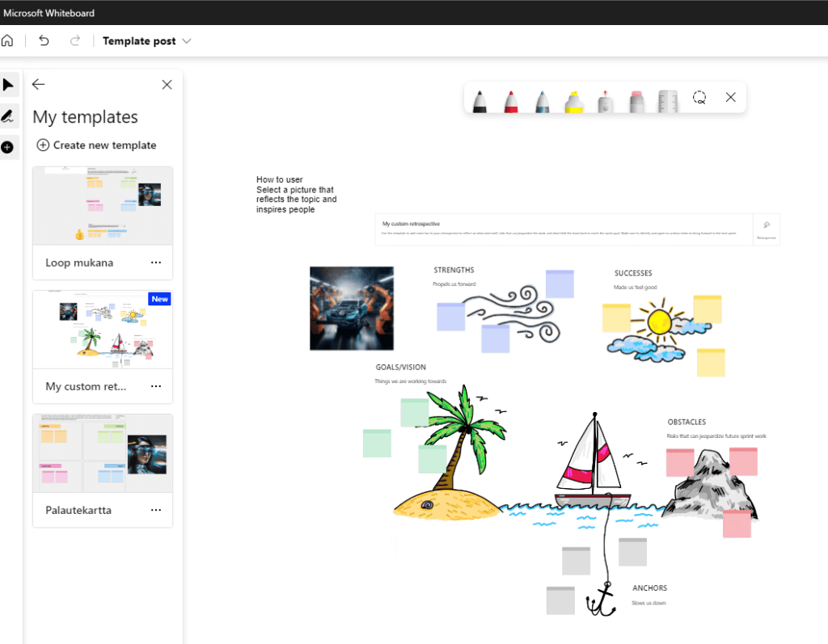The height and width of the screenshot is (644, 828).
Task: Open more options for My custom retrospective
Action: click(156, 386)
